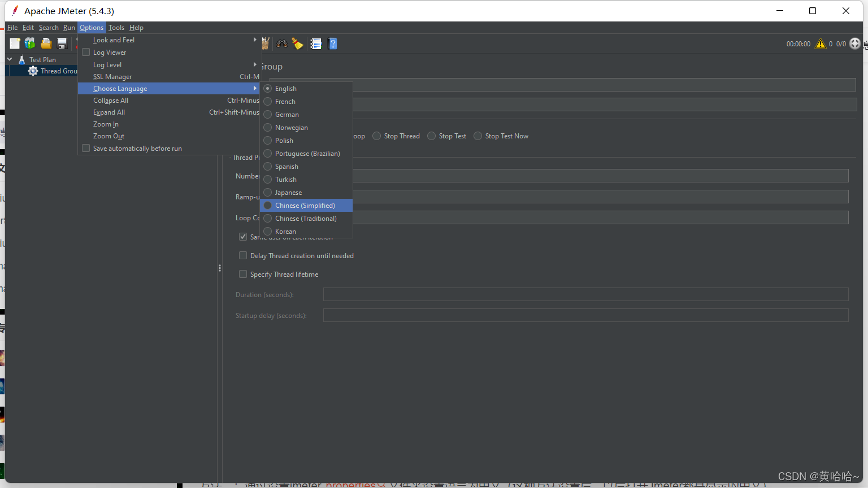Click the remote engine round icon
This screenshot has width=868, height=488.
tap(855, 43)
